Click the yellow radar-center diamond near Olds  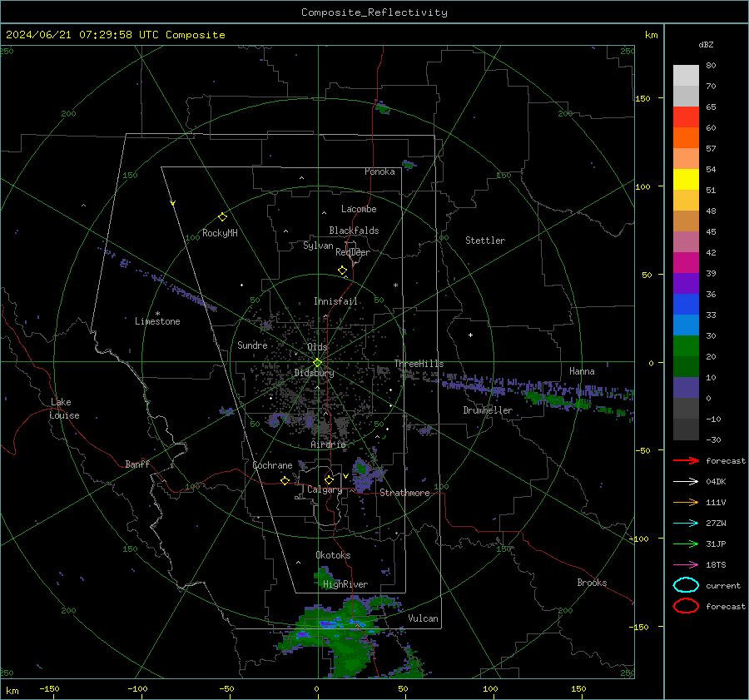click(x=317, y=363)
